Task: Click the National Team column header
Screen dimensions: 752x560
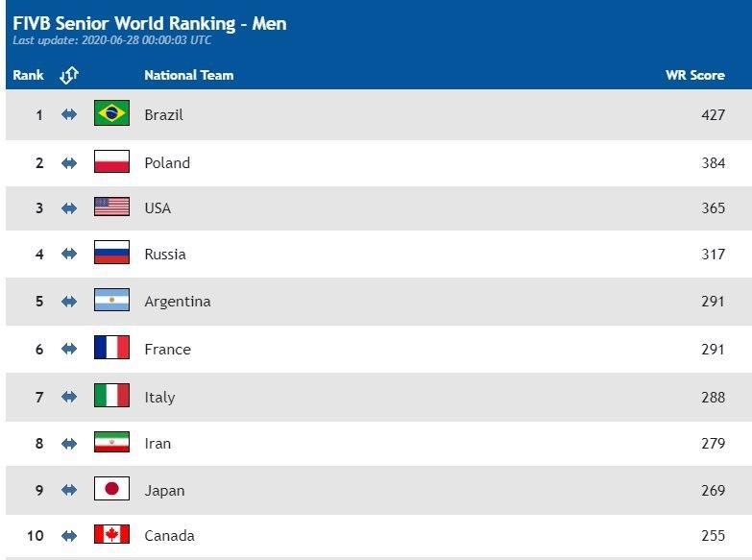Action: click(188, 75)
